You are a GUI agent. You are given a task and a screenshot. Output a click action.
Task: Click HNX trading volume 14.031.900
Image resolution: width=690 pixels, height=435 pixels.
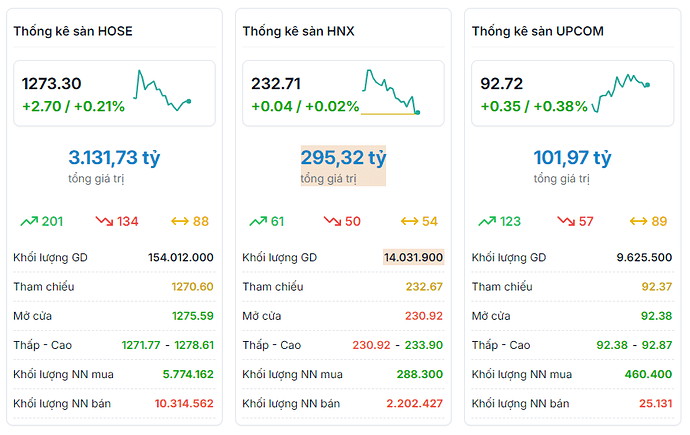(x=413, y=257)
